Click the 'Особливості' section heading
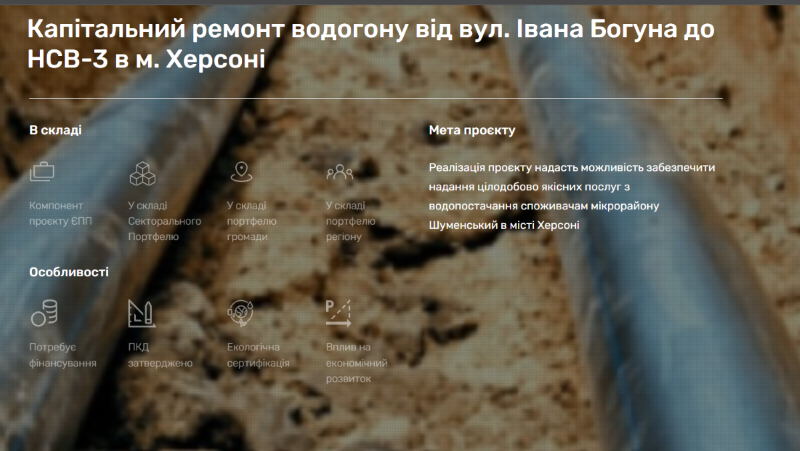The image size is (800, 451). (69, 272)
